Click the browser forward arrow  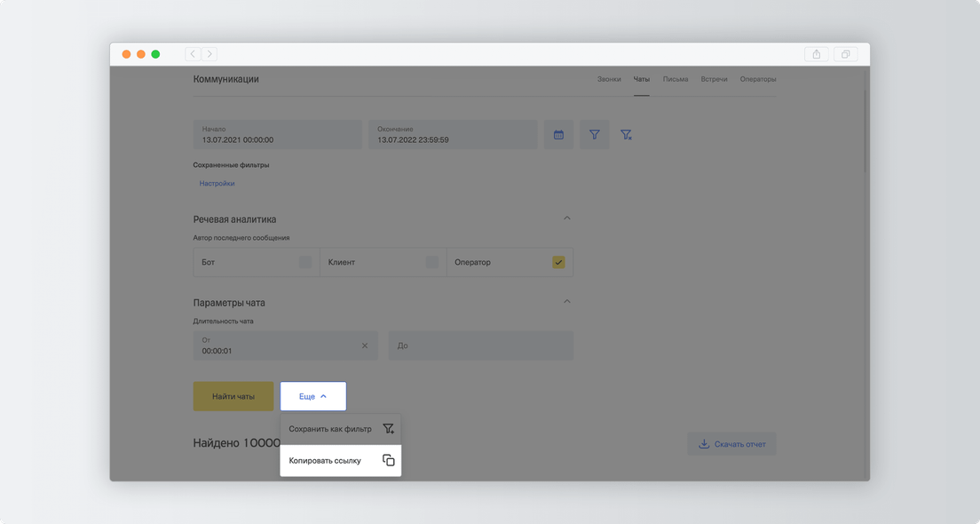coord(209,54)
